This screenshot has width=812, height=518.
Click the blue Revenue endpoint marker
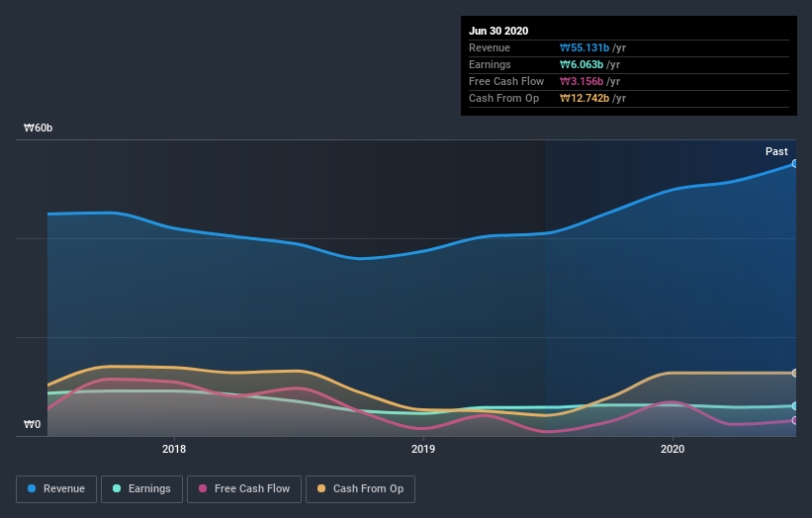794,163
